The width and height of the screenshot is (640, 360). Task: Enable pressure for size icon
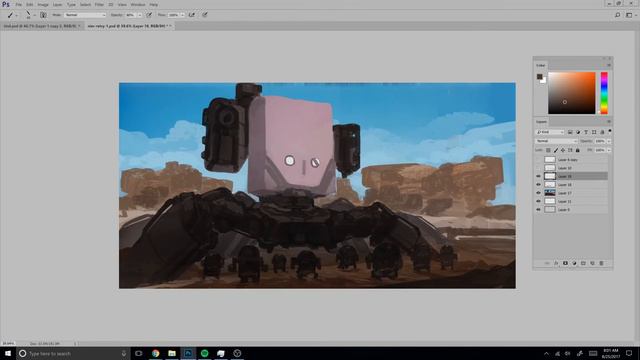pos(205,15)
